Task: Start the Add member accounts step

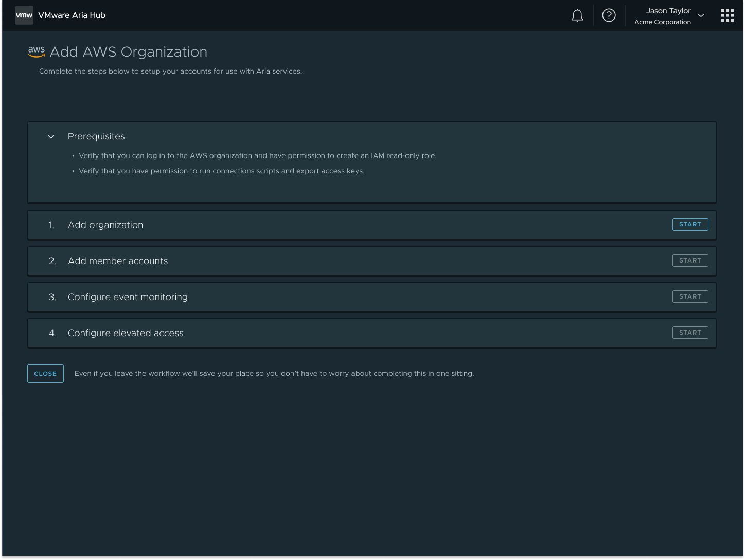Action: pos(690,260)
